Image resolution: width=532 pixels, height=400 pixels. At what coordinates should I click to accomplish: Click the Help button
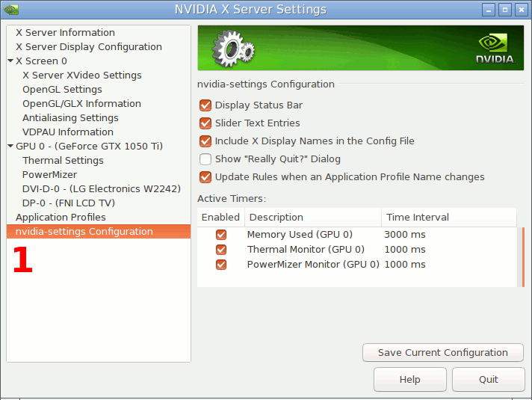point(410,379)
